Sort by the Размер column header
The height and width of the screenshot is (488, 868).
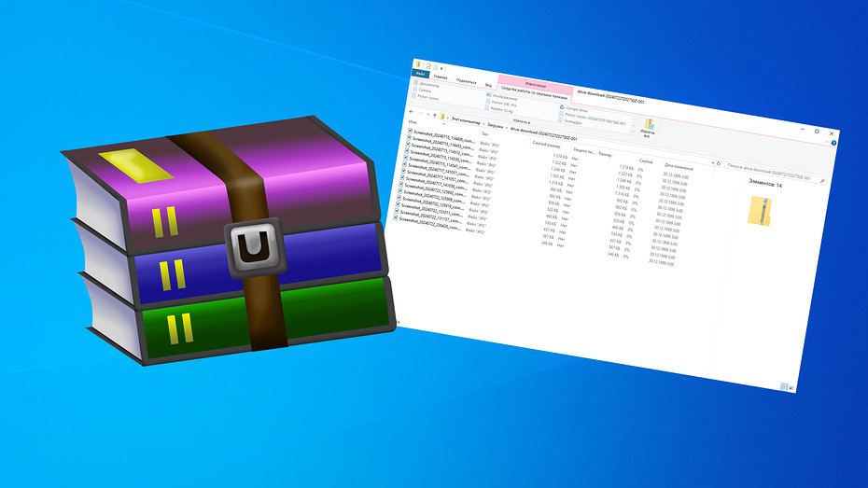click(605, 154)
